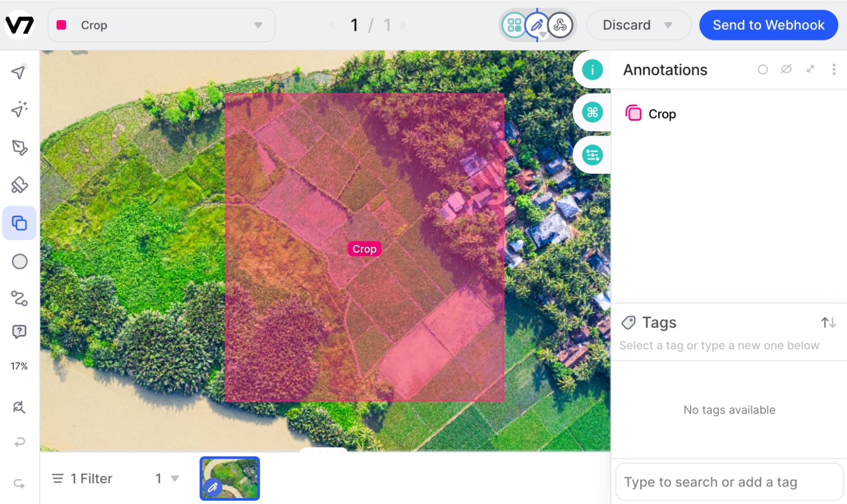Image resolution: width=847 pixels, height=504 pixels.
Task: Select the spline/curve tool
Action: tap(19, 298)
